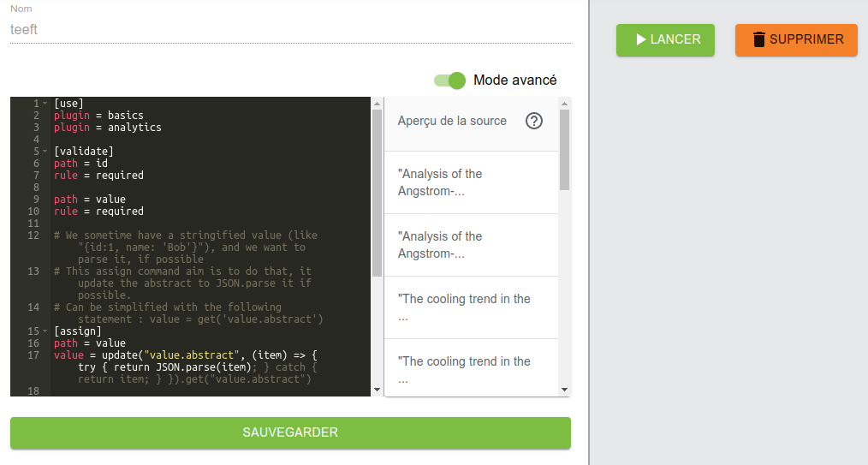Click the Nom input field
This screenshot has height=465, width=868.
[290, 29]
